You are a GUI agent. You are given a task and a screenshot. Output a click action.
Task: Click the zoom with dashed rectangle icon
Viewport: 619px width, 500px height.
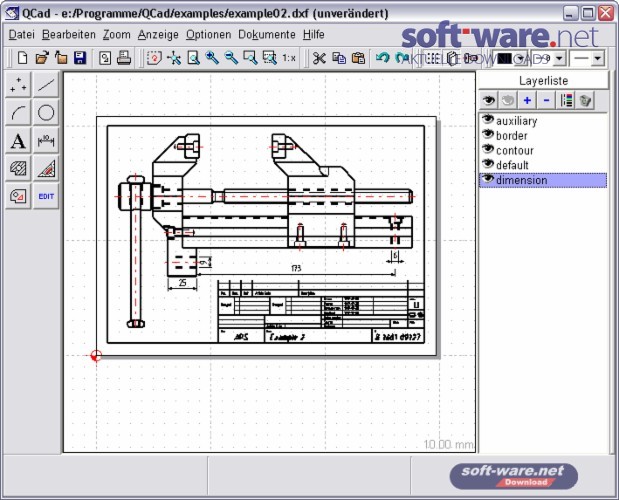pyautogui.click(x=270, y=58)
